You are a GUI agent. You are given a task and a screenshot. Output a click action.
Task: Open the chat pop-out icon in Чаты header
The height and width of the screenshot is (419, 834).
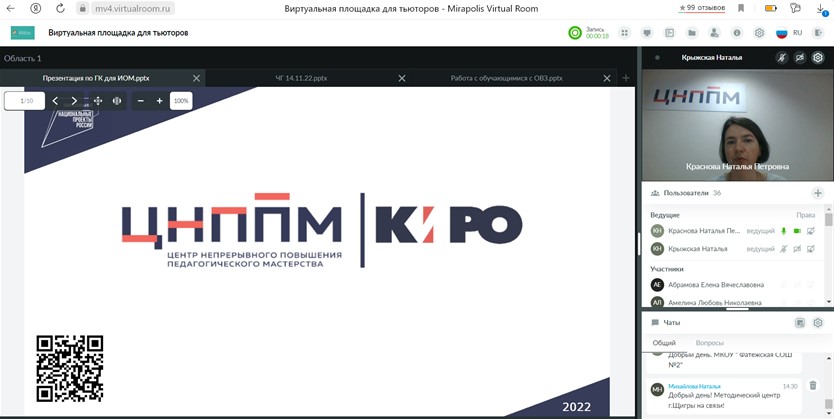pos(800,323)
